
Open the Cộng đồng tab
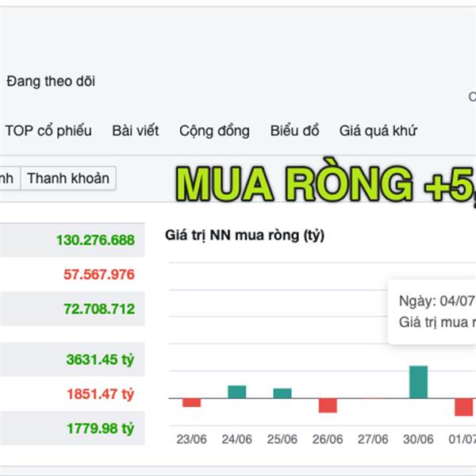(x=214, y=131)
